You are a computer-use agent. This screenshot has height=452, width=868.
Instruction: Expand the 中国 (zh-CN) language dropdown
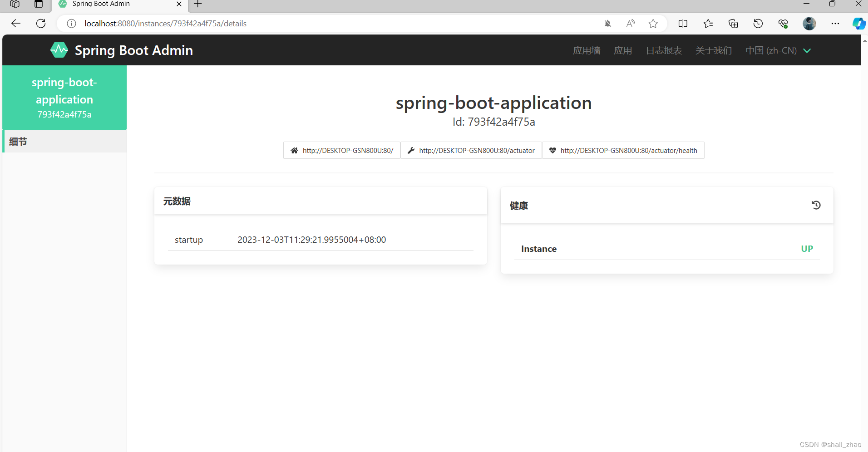[x=778, y=50]
